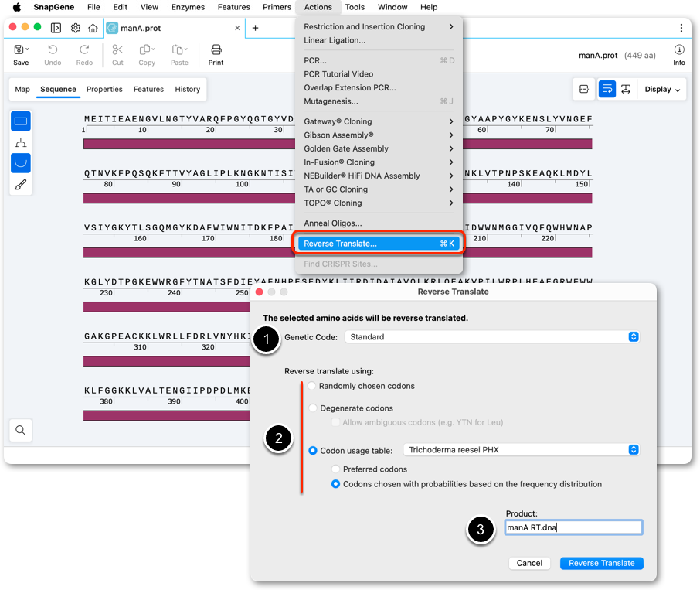Expand Restriction and Insertion Cloning submenu
This screenshot has width=700, height=590.
point(379,27)
